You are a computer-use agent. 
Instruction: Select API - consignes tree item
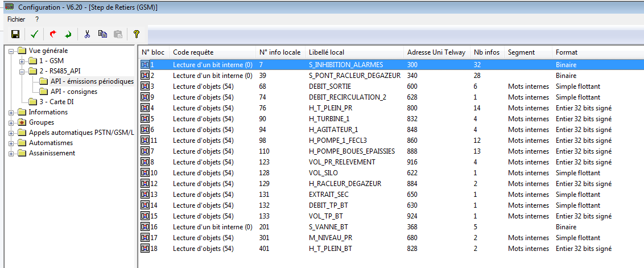point(73,92)
